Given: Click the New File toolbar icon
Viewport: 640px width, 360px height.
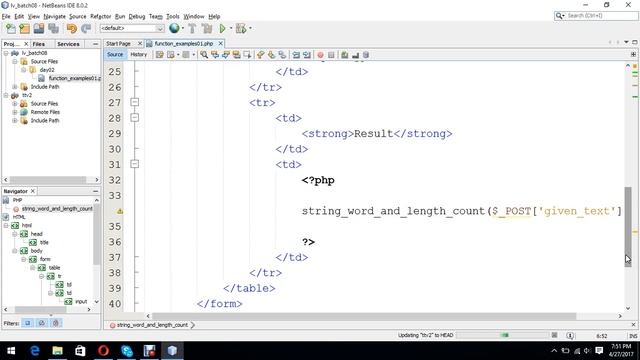Looking at the screenshot, I should coord(11,29).
